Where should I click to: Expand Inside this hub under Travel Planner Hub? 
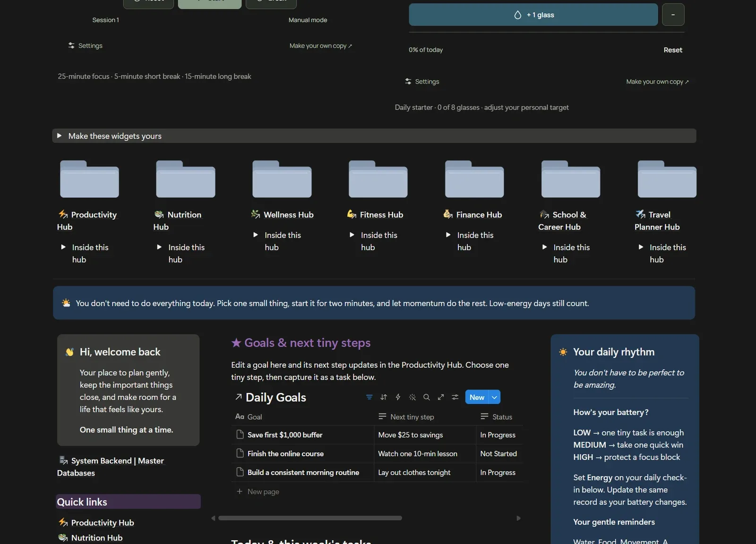pos(641,247)
